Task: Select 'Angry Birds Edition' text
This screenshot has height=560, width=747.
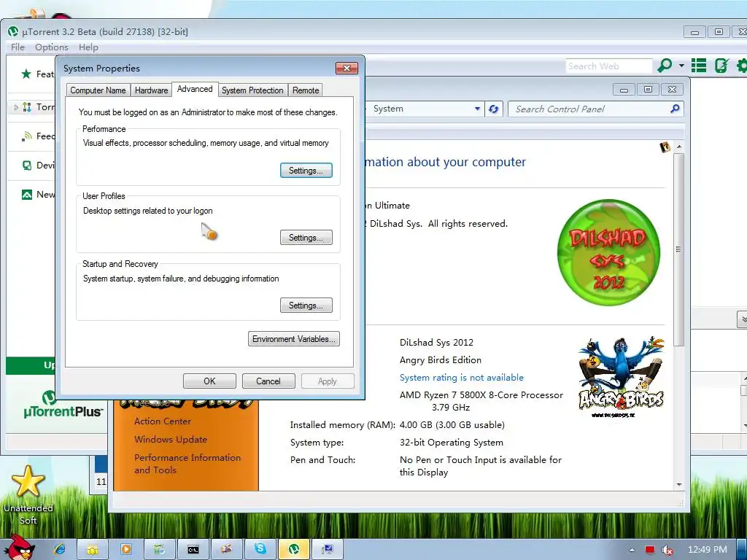Action: click(440, 360)
